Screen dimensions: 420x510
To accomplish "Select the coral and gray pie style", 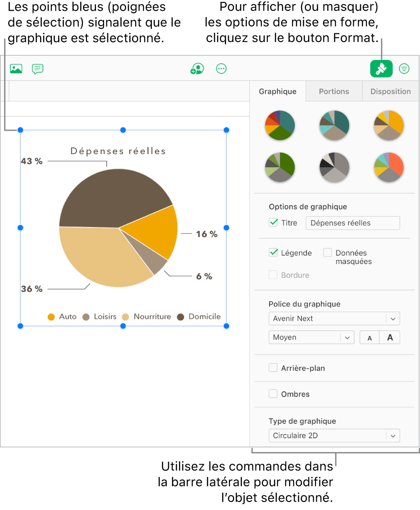I will click(x=389, y=167).
